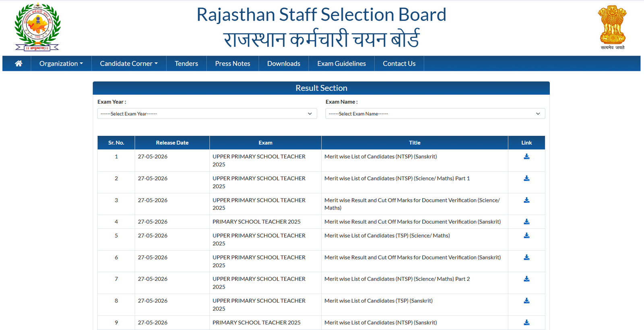Click the Sr. No. column header
Viewport: 644px width, 330px height.
click(x=116, y=143)
